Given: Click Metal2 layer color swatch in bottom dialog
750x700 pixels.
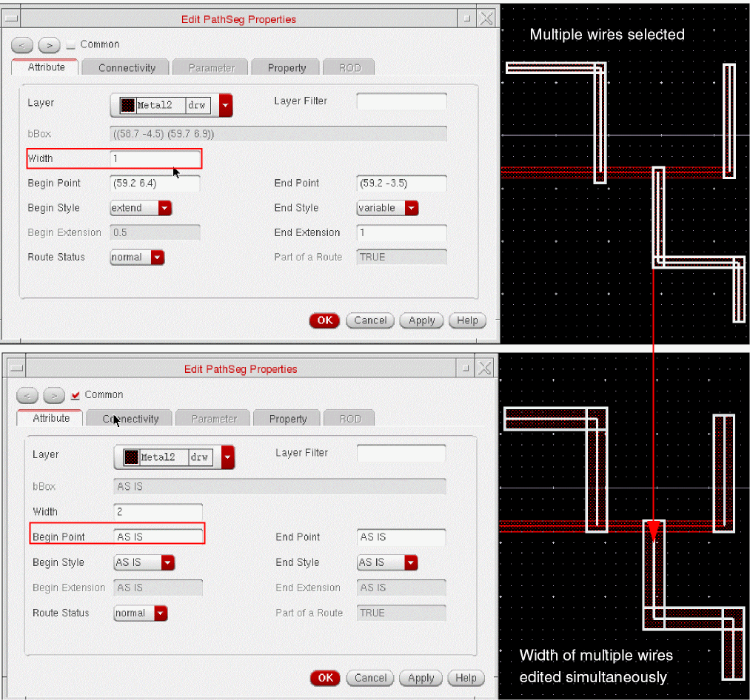Looking at the screenshot, I should pos(131,457).
